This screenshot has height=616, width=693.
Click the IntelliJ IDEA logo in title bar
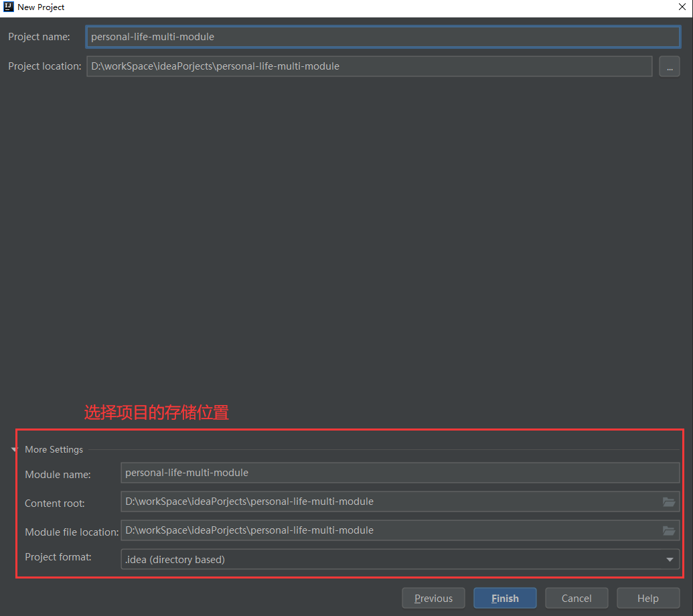(x=9, y=7)
